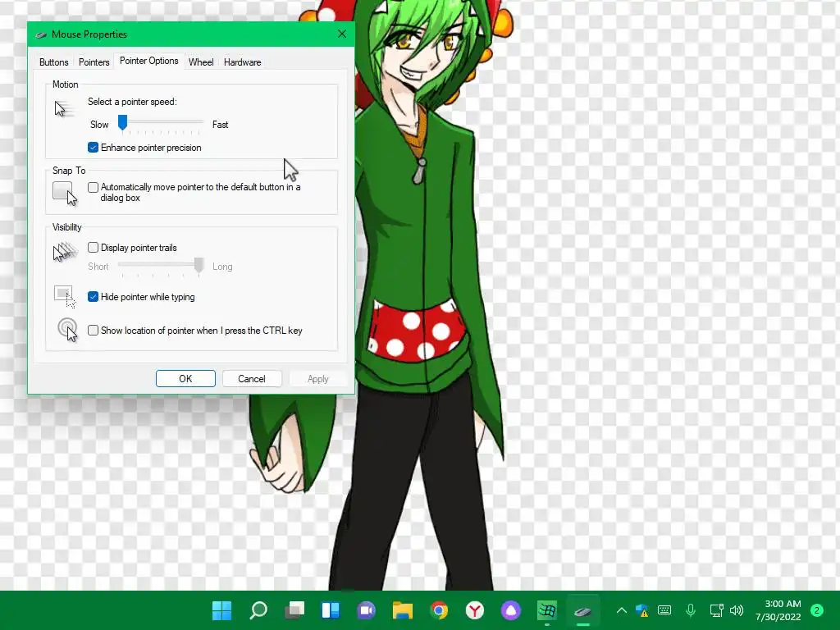840x630 pixels.
Task: Open taskbar Search
Action: [x=258, y=610]
